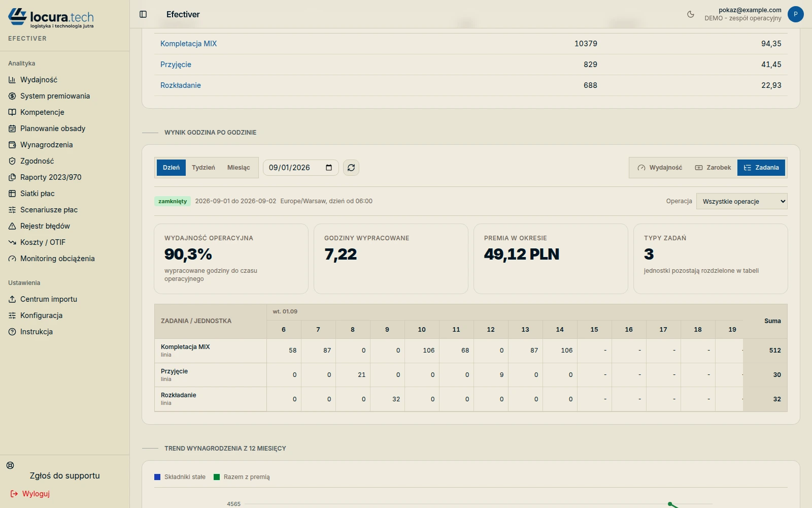Click the refresh data icon button
Viewport: 812px width, 508px height.
coord(351,168)
